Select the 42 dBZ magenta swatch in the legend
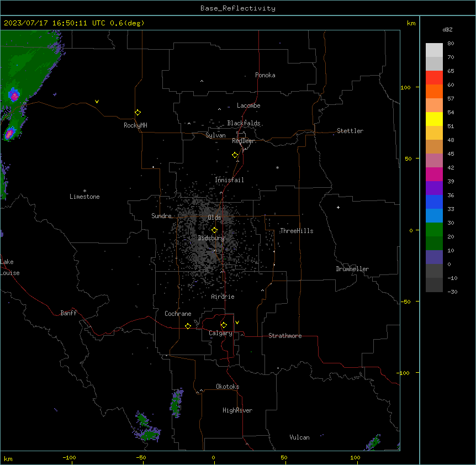The height and width of the screenshot is (465, 476). click(434, 174)
